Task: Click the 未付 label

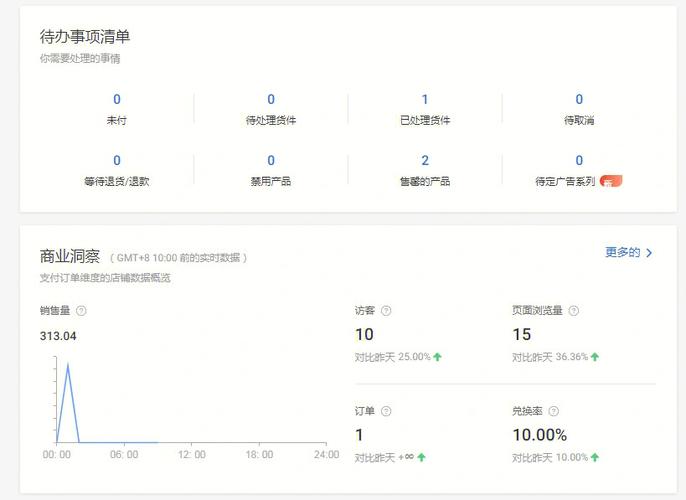Action: [x=117, y=120]
